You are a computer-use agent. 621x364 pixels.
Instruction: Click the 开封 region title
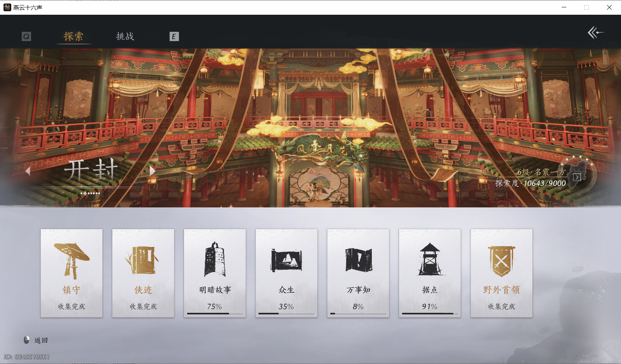(91, 171)
